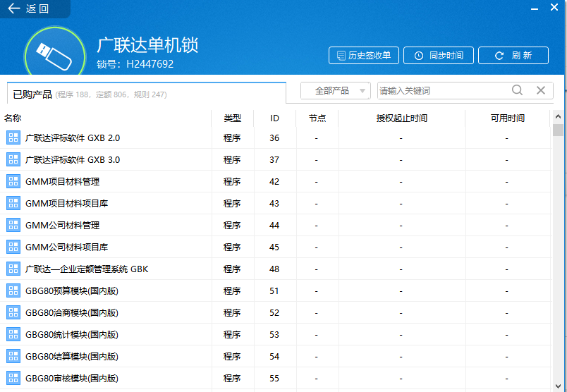Image resolution: width=567 pixels, height=392 pixels.
Task: Select row GBG80预算模块(国内版)
Action: [276, 290]
